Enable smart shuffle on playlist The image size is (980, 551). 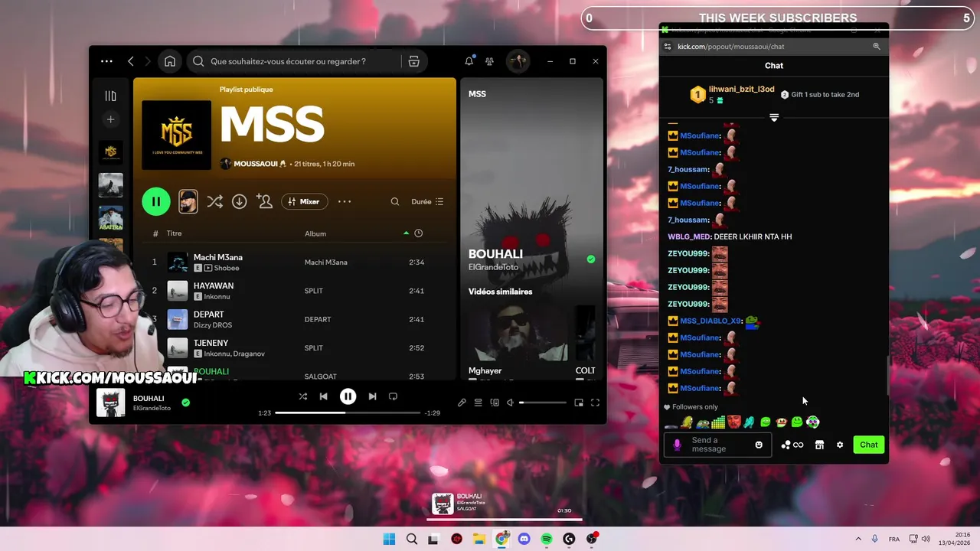(215, 201)
